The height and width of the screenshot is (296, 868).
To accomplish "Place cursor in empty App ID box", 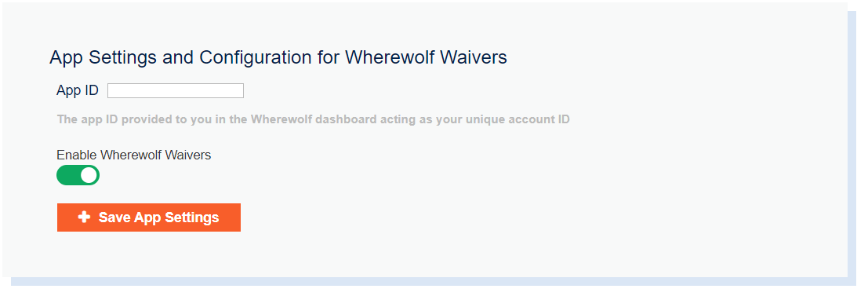I will 176,91.
